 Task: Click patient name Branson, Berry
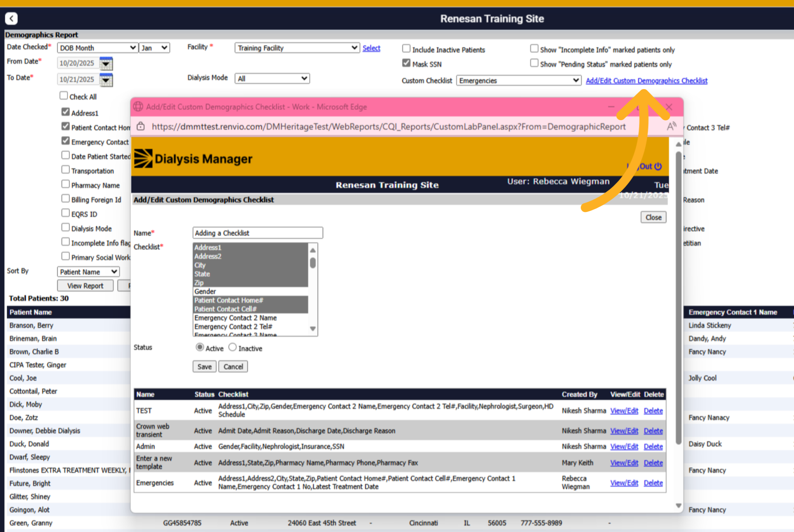tap(31, 325)
